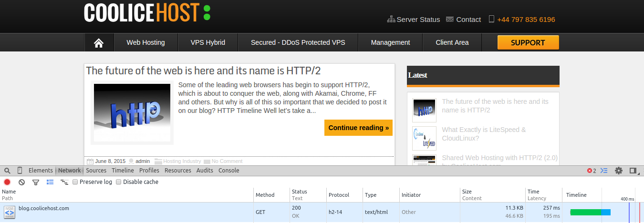This screenshot has height=223, width=644.
Task: Open DevTools settings gear
Action: coord(619,171)
